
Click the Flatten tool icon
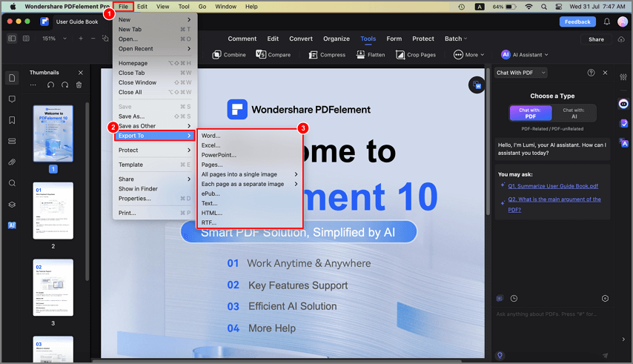tap(360, 54)
